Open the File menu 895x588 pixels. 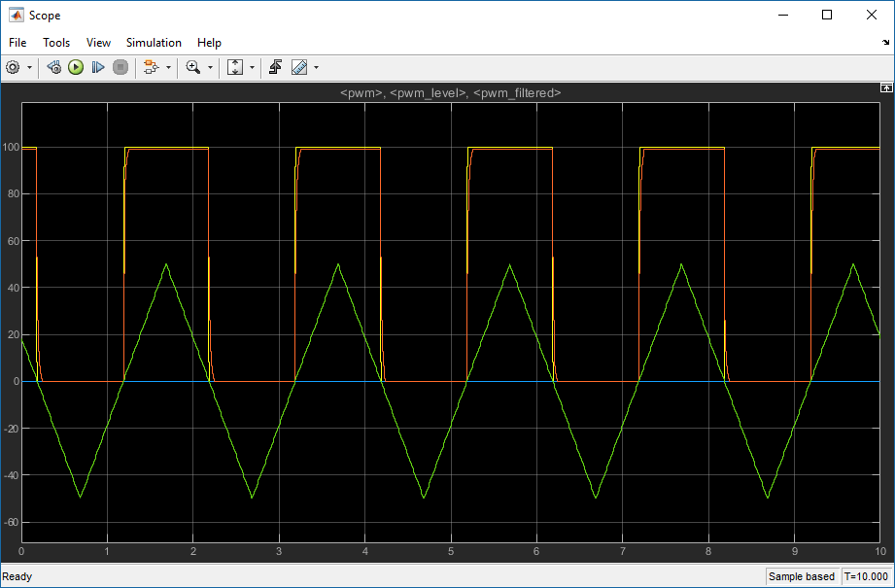point(17,43)
